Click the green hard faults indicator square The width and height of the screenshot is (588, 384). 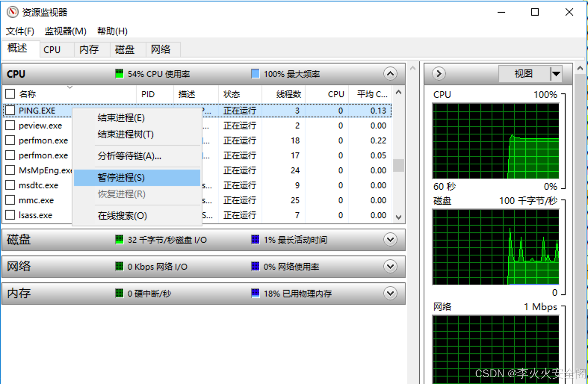click(x=119, y=293)
